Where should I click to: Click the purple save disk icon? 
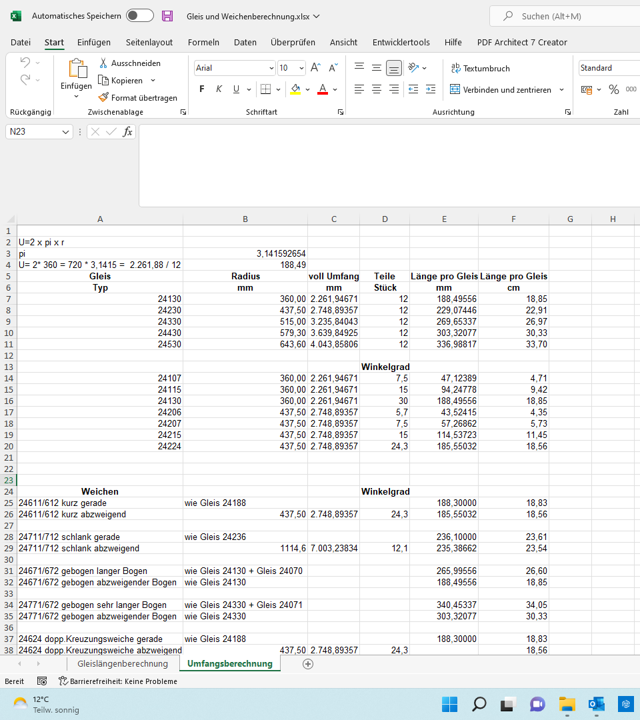click(168, 16)
